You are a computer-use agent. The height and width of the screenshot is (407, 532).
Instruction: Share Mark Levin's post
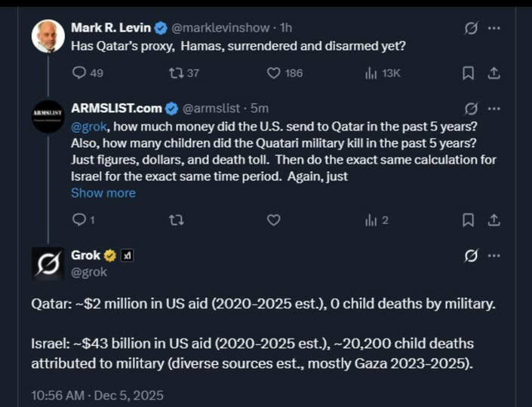coord(494,73)
